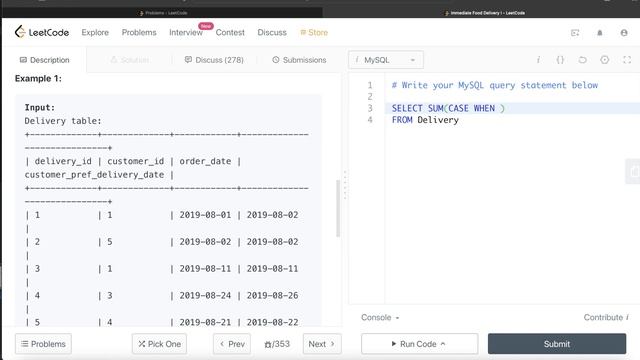
Task: Open the notifications bell
Action: 600,33
